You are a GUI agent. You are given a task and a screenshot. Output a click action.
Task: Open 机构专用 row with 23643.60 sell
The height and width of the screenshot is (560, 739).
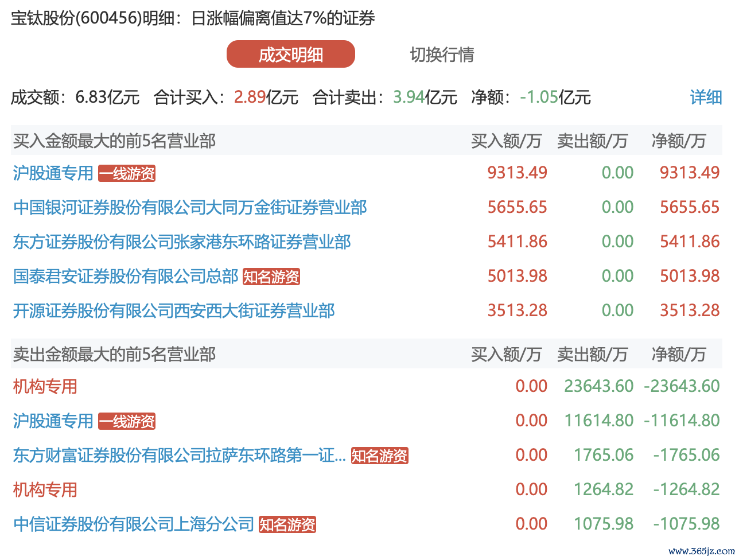45,386
